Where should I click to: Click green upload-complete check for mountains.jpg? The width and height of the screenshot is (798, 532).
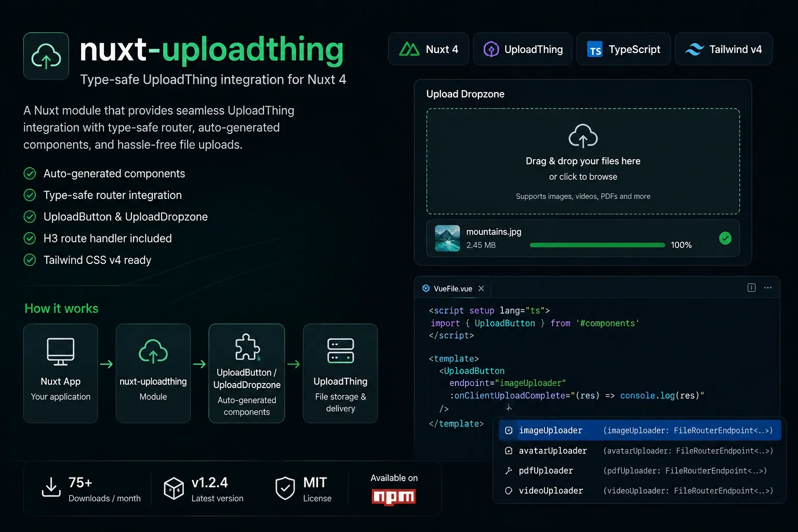click(725, 238)
